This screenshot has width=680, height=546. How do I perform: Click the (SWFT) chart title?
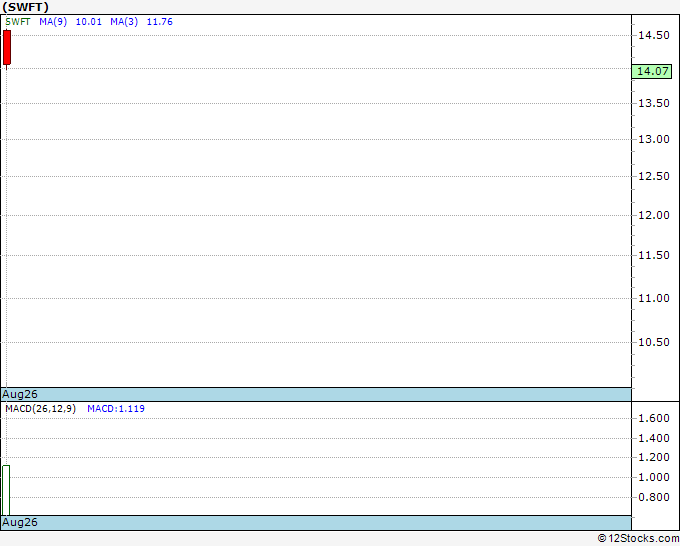coord(26,7)
